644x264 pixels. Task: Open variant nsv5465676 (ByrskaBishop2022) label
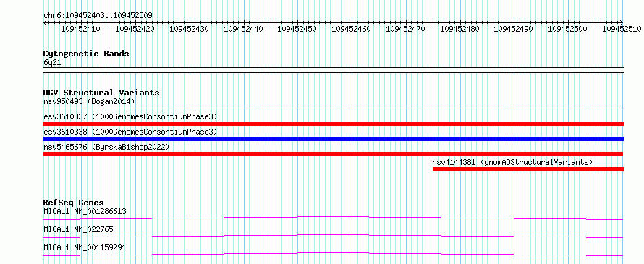[x=106, y=147]
